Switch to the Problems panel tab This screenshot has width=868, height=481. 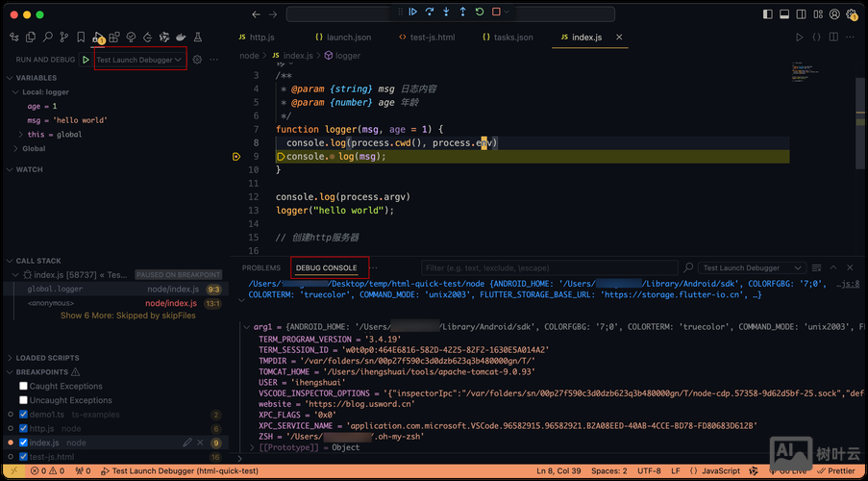click(x=260, y=267)
